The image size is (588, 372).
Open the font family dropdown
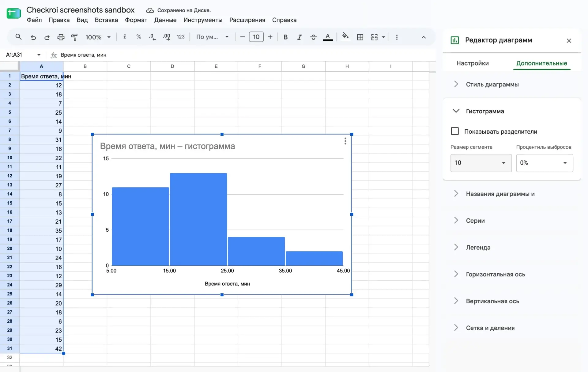coord(213,37)
